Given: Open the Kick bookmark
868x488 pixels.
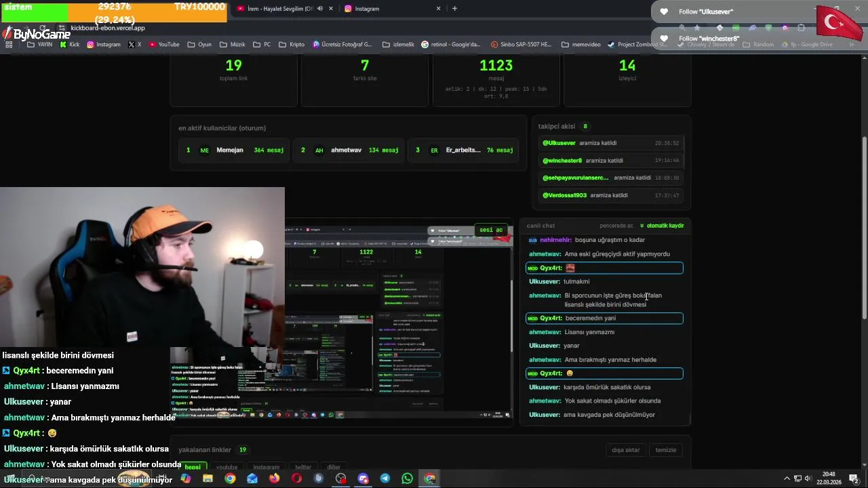Looking at the screenshot, I should pyautogui.click(x=70, y=45).
